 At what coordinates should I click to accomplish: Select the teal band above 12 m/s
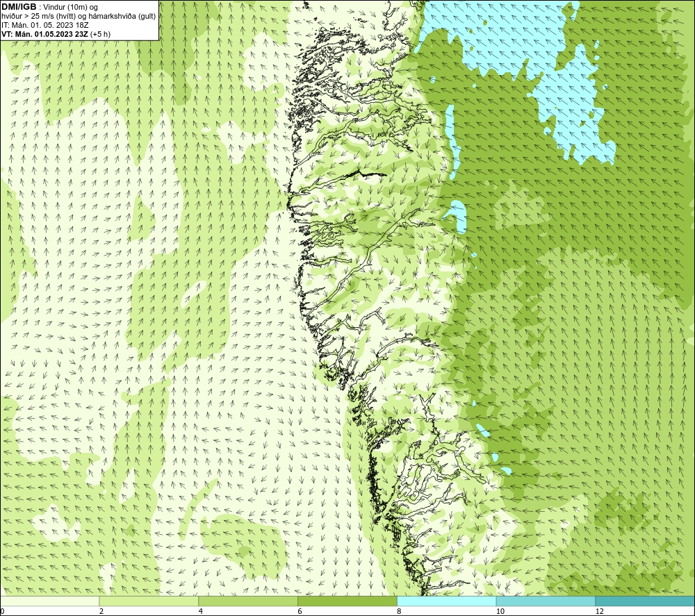coord(646,601)
